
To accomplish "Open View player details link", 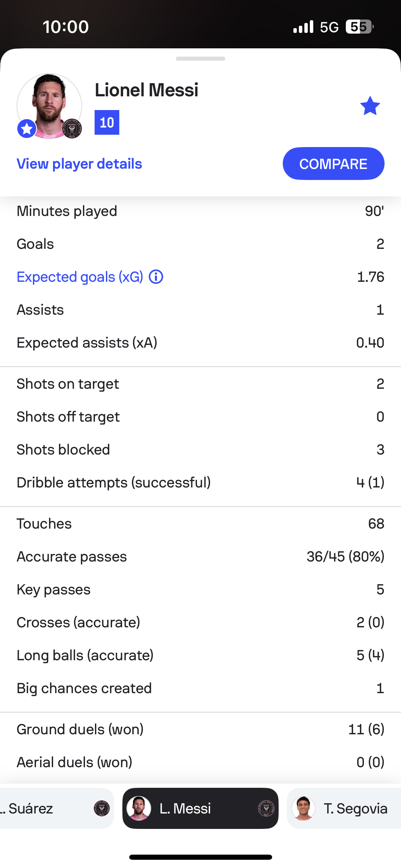I will coord(79,164).
